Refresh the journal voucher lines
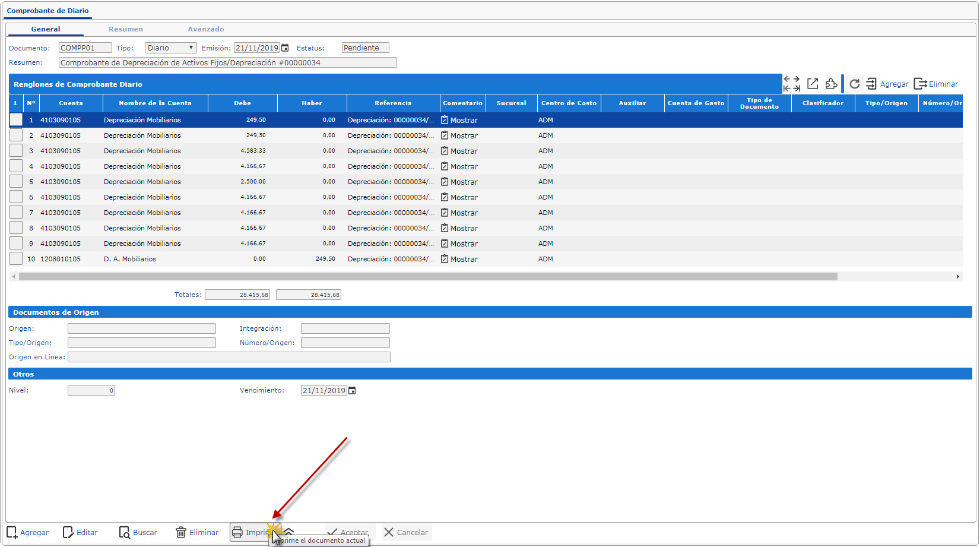 pyautogui.click(x=854, y=84)
